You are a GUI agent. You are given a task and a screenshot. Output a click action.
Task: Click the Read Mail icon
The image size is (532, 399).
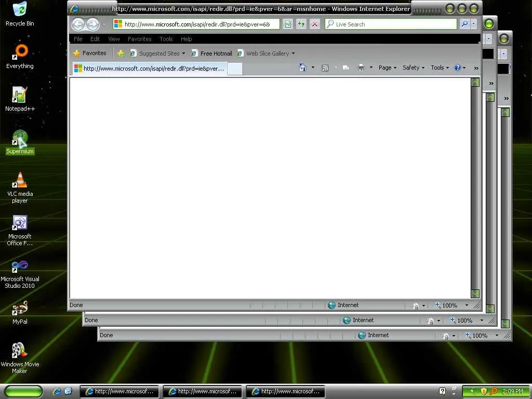345,68
